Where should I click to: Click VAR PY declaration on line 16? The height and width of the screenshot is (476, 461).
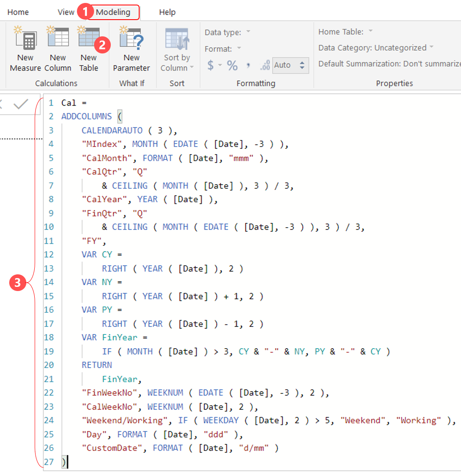(x=102, y=310)
